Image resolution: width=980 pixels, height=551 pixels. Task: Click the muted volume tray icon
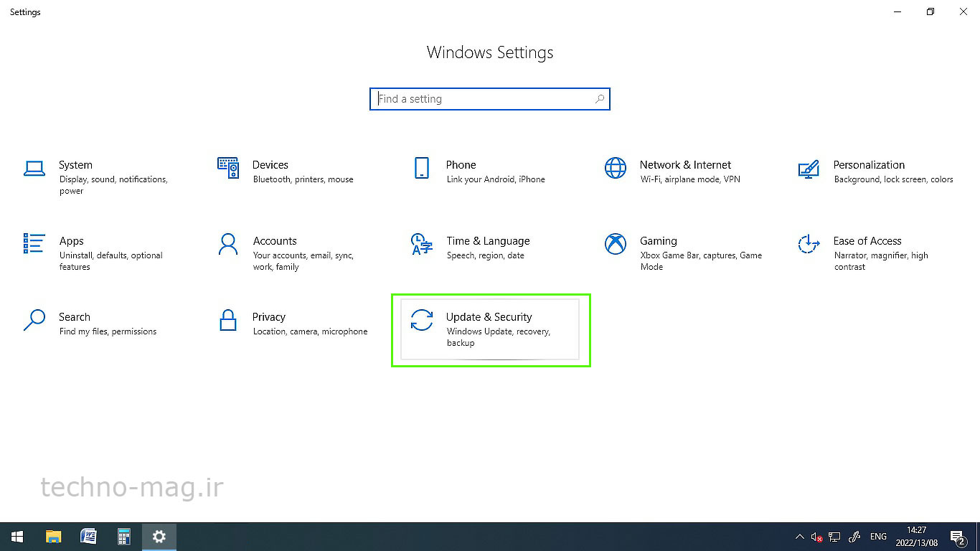coord(817,537)
